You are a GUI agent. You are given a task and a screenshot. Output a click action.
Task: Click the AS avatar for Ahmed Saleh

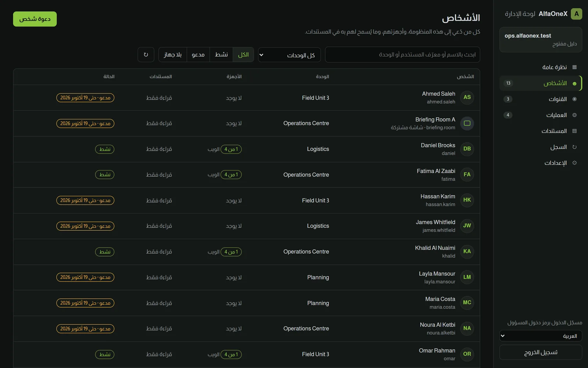[467, 98]
